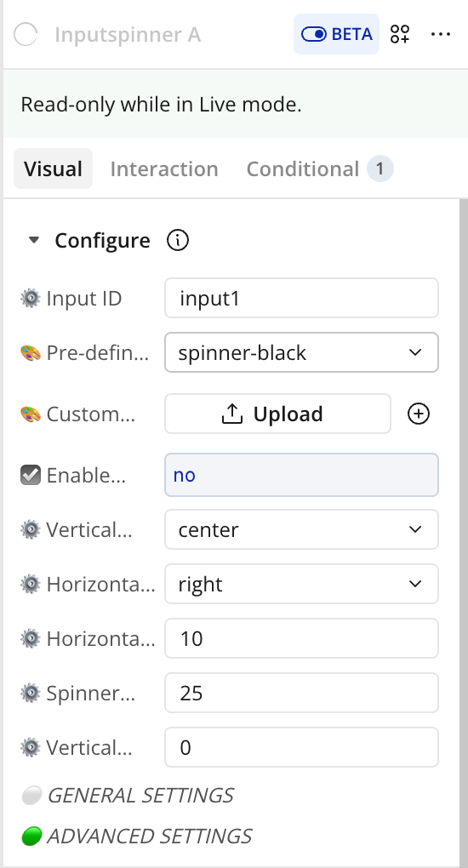
Task: Open the three-dots more options menu
Action: pos(440,34)
